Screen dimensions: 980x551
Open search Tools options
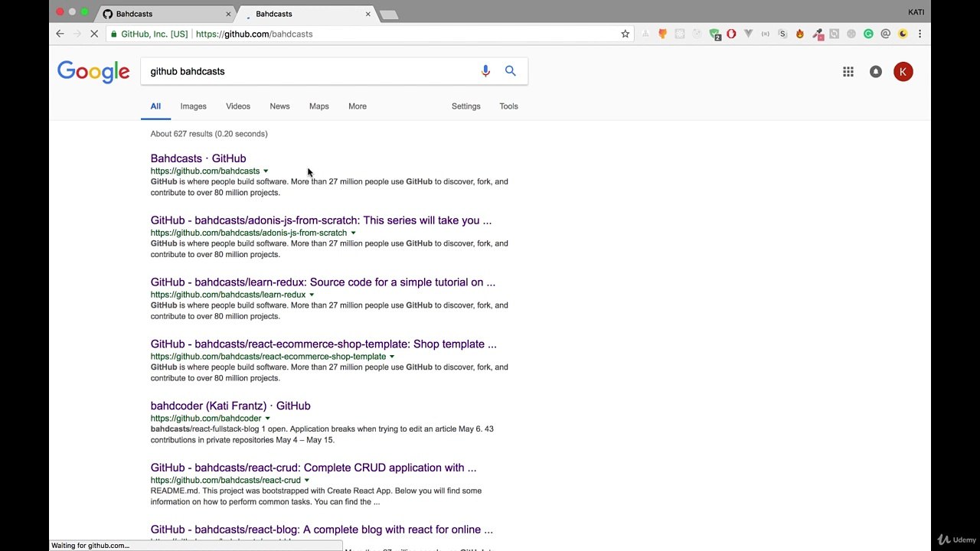click(x=509, y=106)
